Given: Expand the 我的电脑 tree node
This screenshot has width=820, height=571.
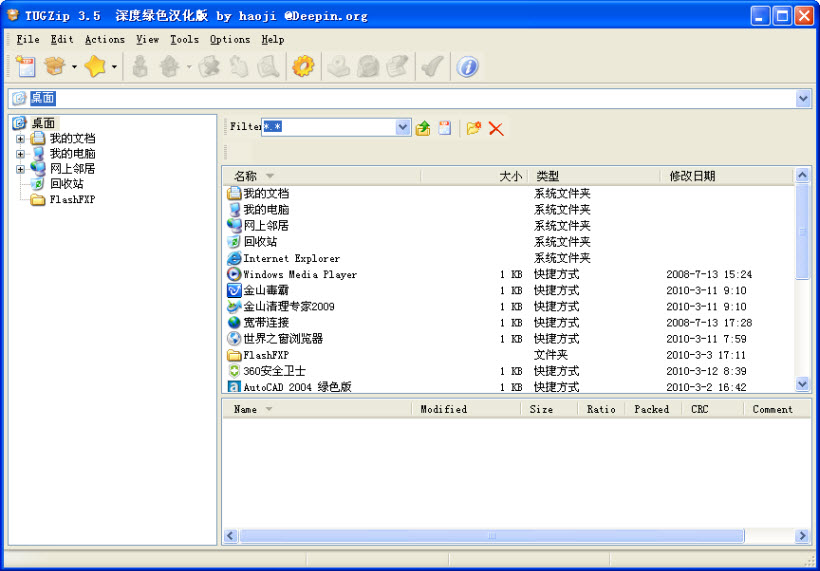Looking at the screenshot, I should (x=20, y=154).
